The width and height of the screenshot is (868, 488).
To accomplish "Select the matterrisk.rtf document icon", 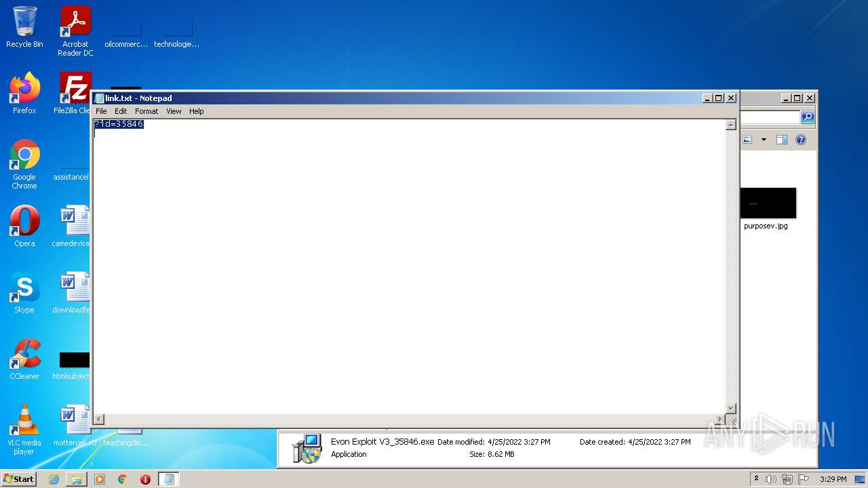I will pos(75,426).
